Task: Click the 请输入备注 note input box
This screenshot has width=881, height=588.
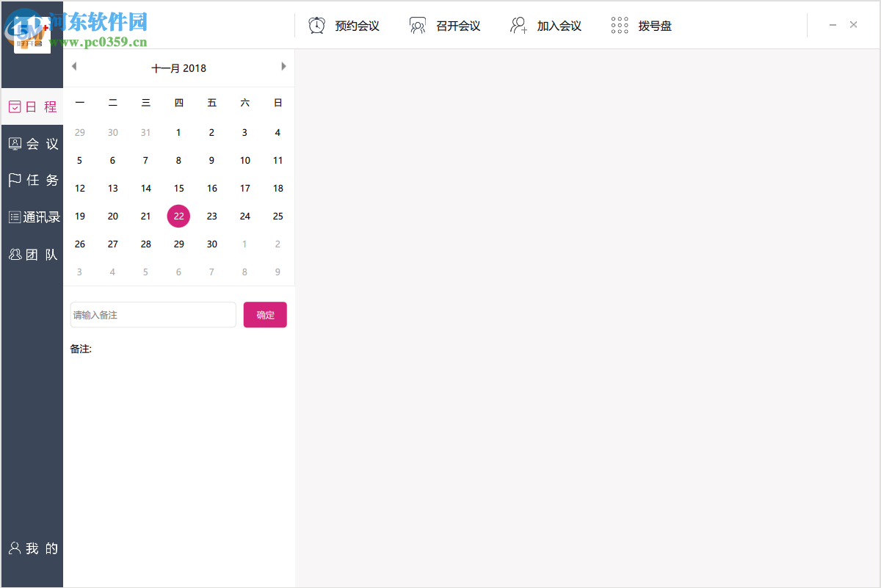Action: tap(153, 314)
